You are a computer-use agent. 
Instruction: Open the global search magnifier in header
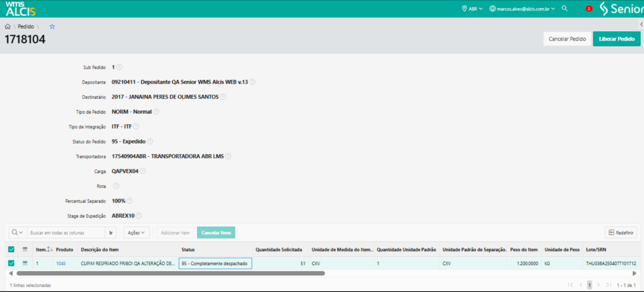(564, 8)
